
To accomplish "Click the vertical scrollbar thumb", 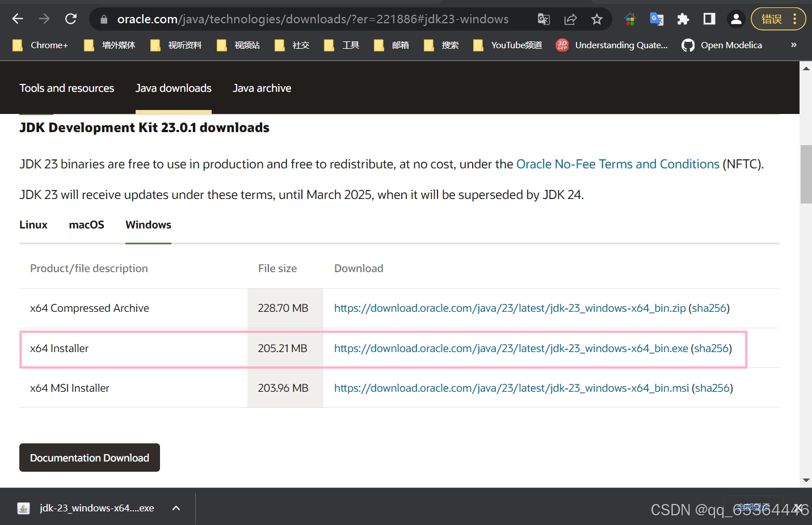I will tap(806, 174).
